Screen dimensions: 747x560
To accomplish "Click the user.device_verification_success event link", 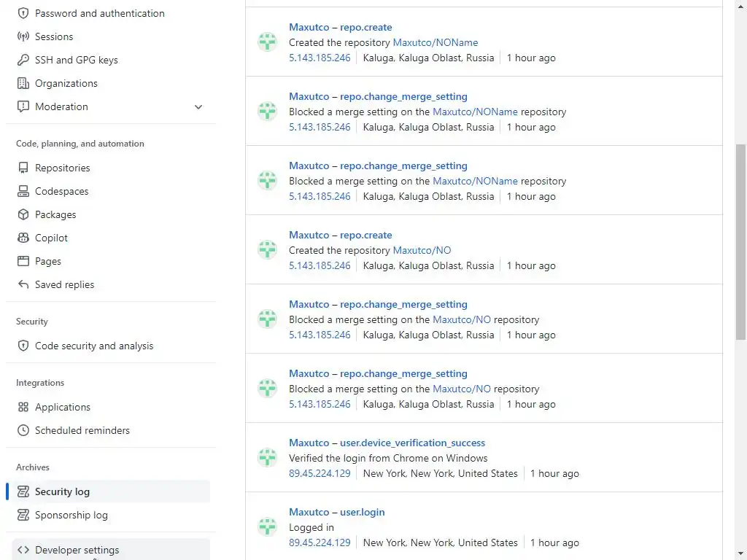I will (x=412, y=443).
